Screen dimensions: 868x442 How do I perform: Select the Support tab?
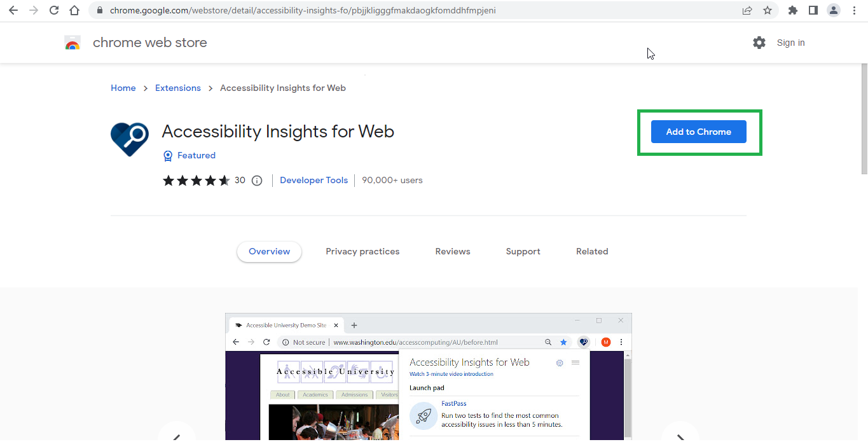pyautogui.click(x=523, y=251)
